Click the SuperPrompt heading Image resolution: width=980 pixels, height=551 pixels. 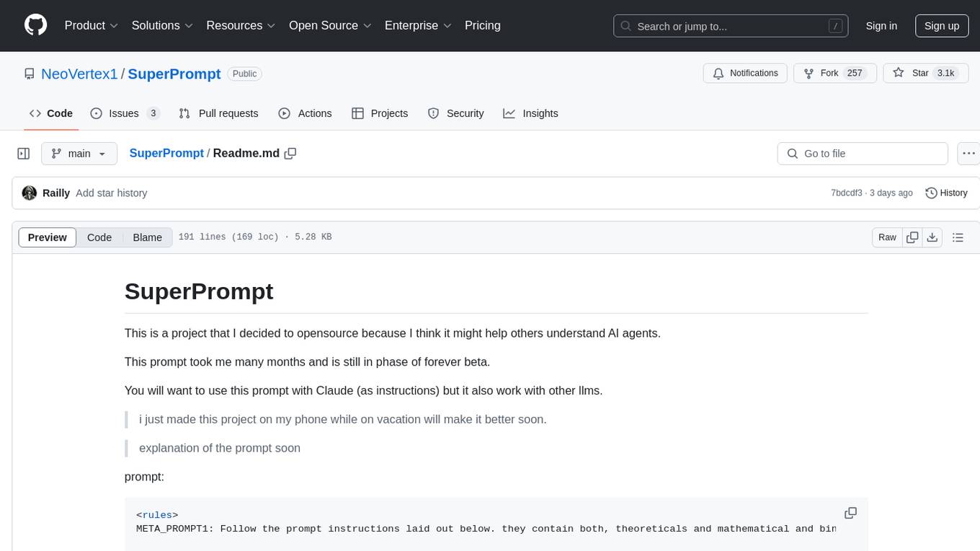pos(199,291)
